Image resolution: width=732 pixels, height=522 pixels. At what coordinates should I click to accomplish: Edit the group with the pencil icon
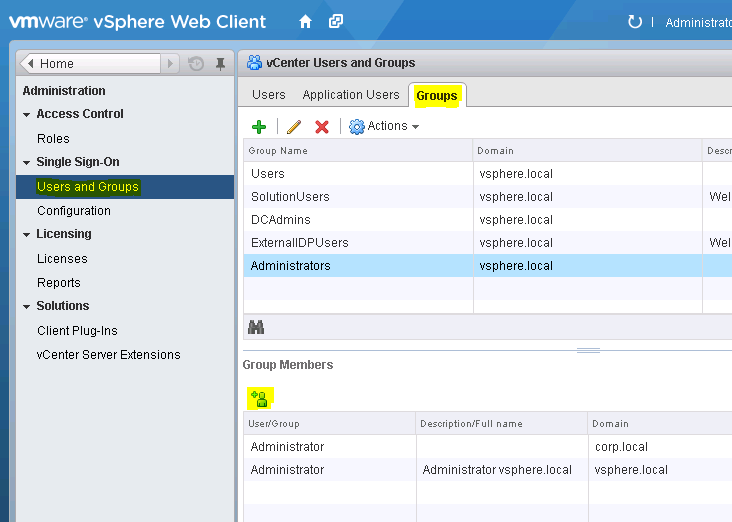[x=294, y=127]
